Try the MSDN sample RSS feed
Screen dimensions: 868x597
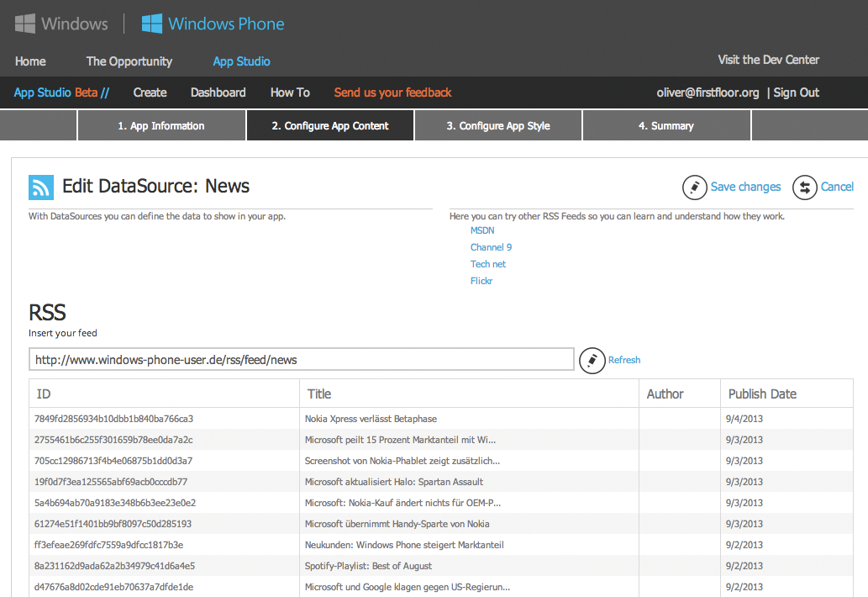pos(482,230)
